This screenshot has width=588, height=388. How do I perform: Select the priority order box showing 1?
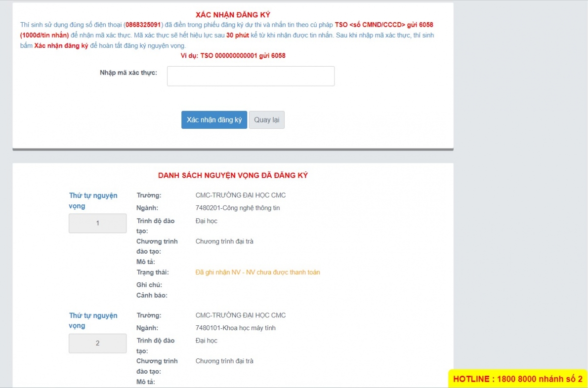pos(97,223)
